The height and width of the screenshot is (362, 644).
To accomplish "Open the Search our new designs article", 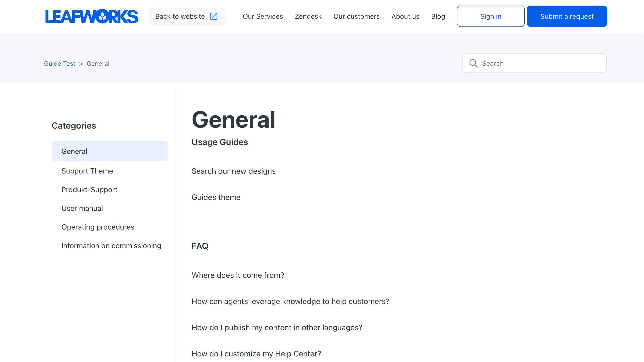I will [x=234, y=171].
